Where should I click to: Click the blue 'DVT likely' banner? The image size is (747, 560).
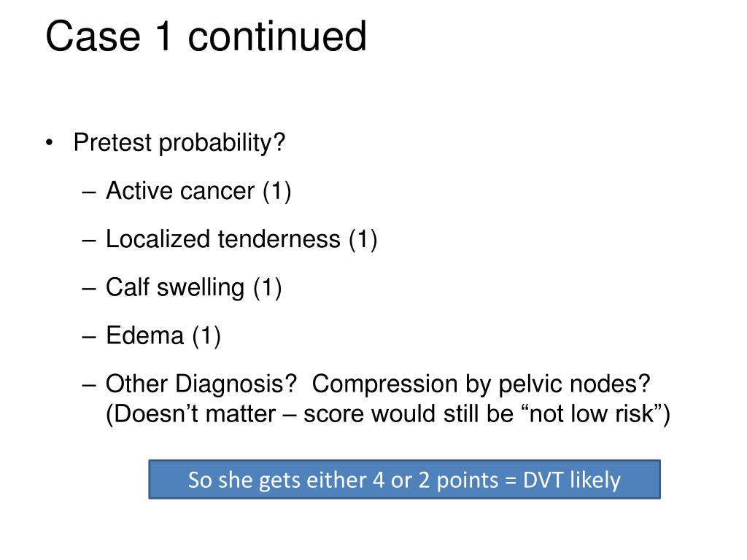coord(404,480)
